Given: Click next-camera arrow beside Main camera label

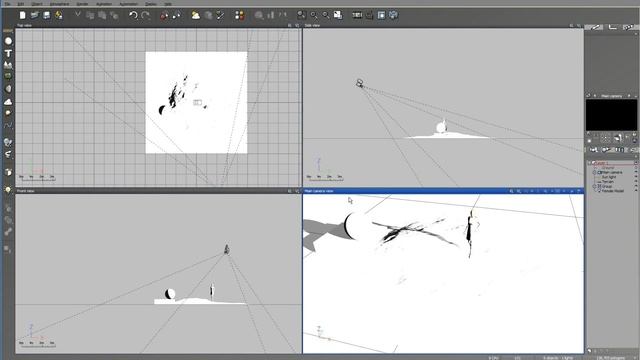Looking at the screenshot, I should click(x=629, y=96).
